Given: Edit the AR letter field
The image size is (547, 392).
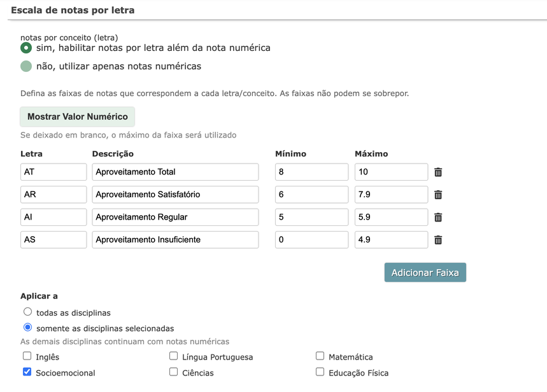Looking at the screenshot, I should [x=53, y=195].
